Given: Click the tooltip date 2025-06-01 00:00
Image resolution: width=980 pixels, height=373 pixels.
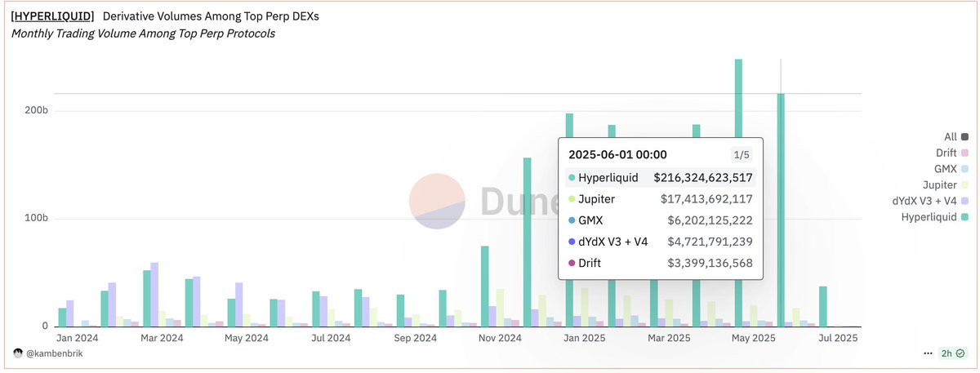Looking at the screenshot, I should [618, 154].
